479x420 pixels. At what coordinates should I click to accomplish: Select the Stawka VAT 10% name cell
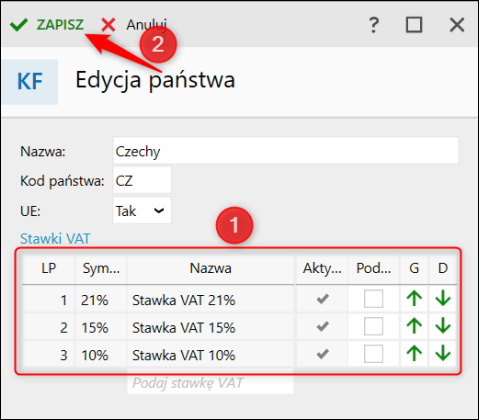click(x=211, y=355)
